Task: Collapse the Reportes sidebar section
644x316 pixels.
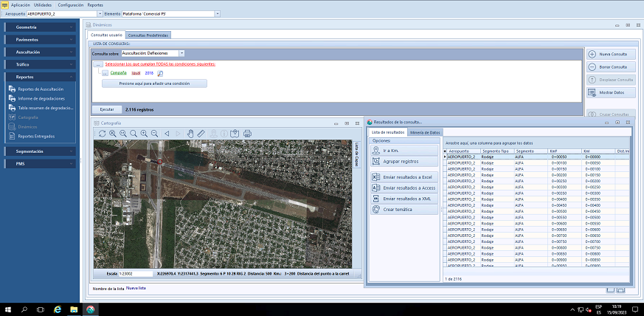Action: [x=71, y=77]
